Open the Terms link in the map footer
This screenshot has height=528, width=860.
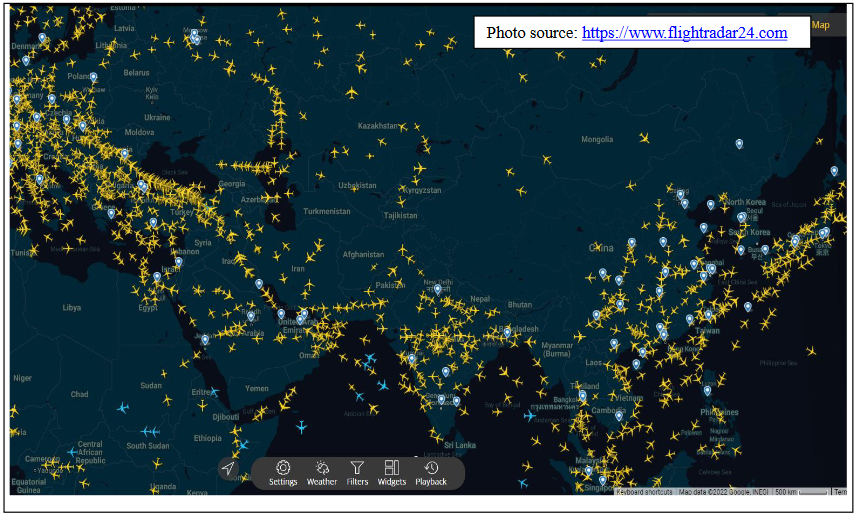tap(840, 492)
